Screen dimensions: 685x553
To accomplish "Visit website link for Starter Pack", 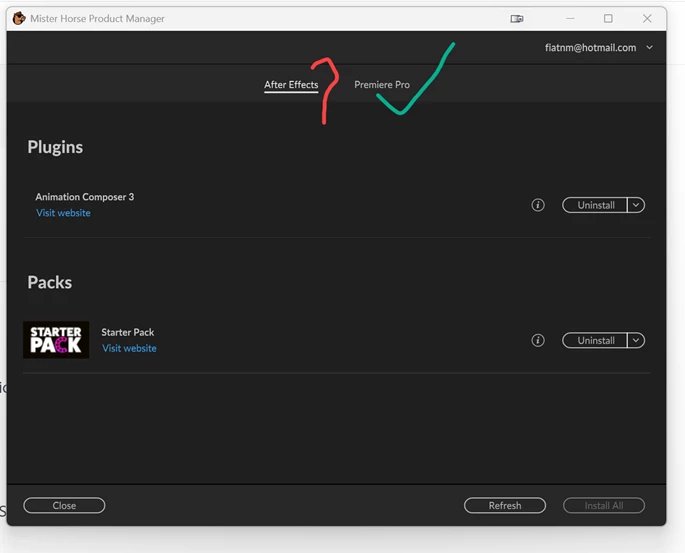I will [129, 348].
